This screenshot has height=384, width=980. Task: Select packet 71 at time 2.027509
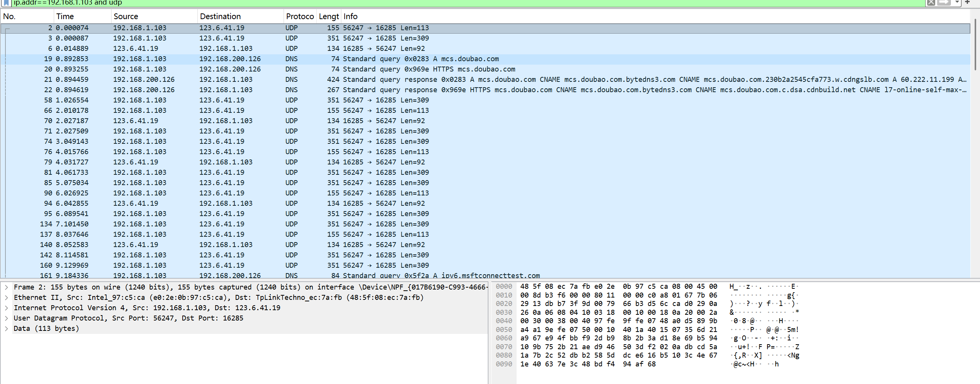(x=485, y=131)
